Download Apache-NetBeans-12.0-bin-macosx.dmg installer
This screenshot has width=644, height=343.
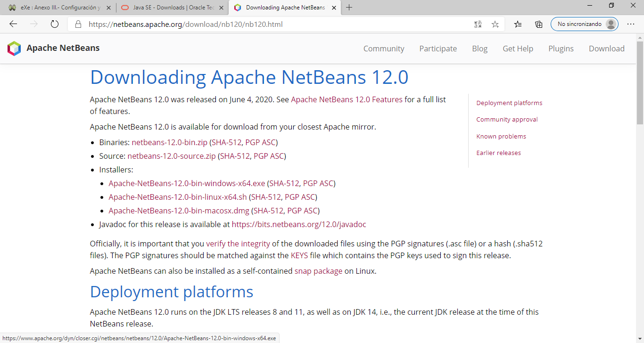click(x=179, y=211)
